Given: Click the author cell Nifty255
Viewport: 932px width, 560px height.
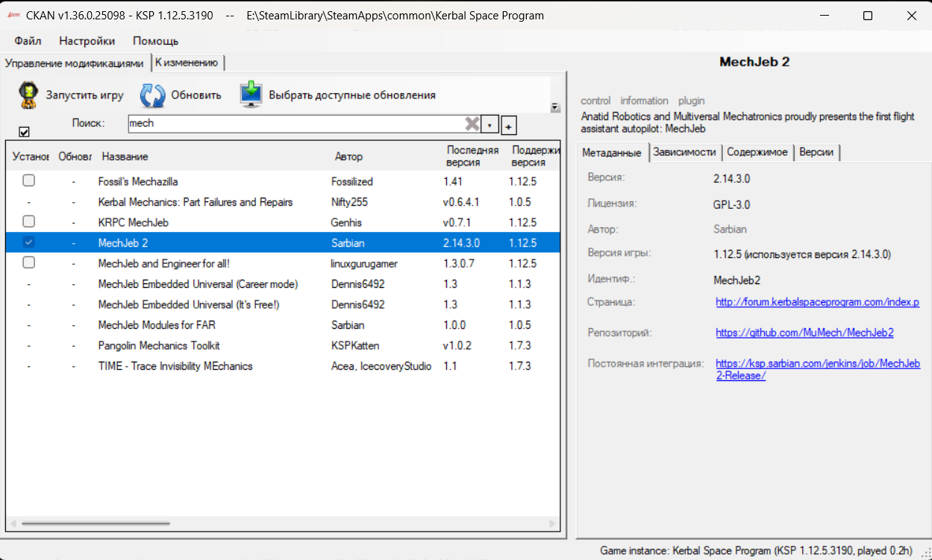Looking at the screenshot, I should (x=349, y=202).
